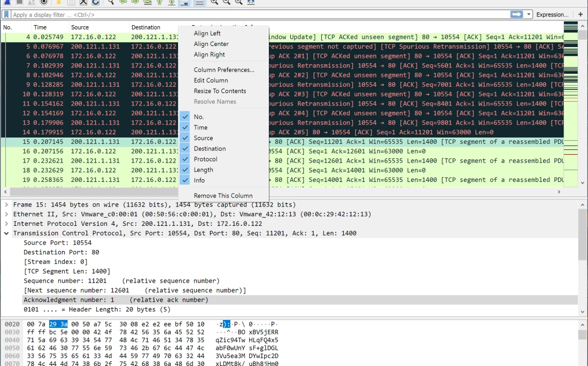Viewport: 588px width, 366px height.
Task: Click the Find packet magnifier icon
Action: tap(111, 2)
